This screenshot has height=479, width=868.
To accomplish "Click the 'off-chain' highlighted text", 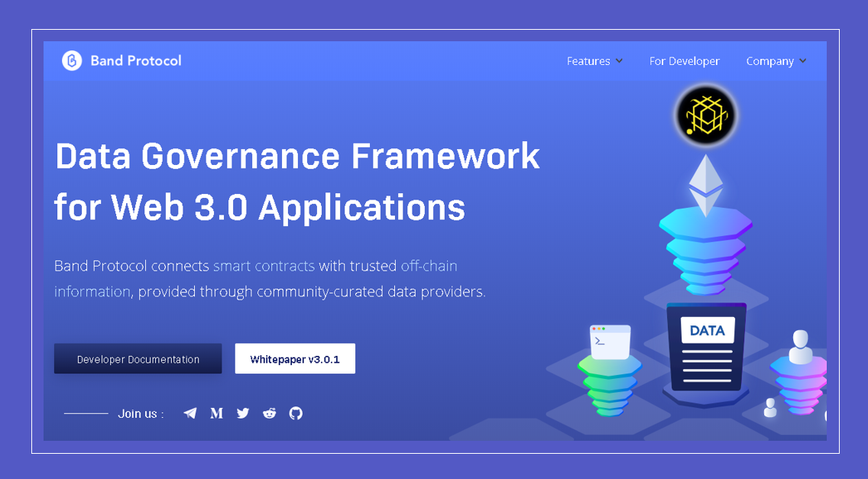I will tap(429, 266).
